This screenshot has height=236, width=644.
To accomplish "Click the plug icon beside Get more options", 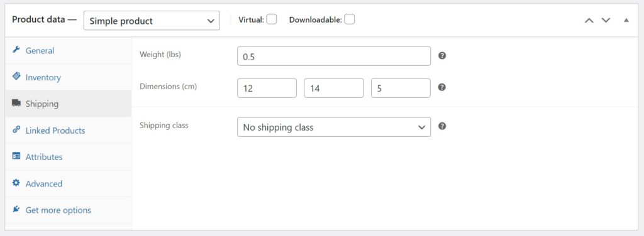I will coord(16,210).
